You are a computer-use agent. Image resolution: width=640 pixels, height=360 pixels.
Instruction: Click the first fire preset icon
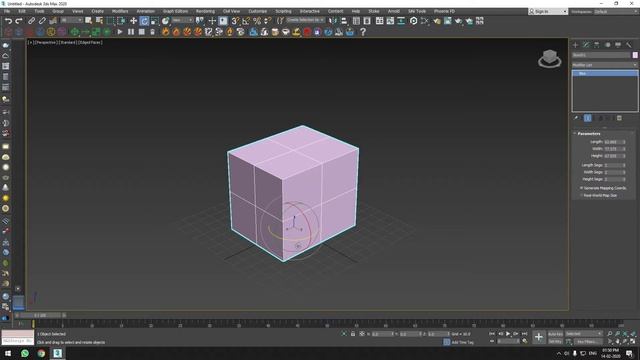165,32
